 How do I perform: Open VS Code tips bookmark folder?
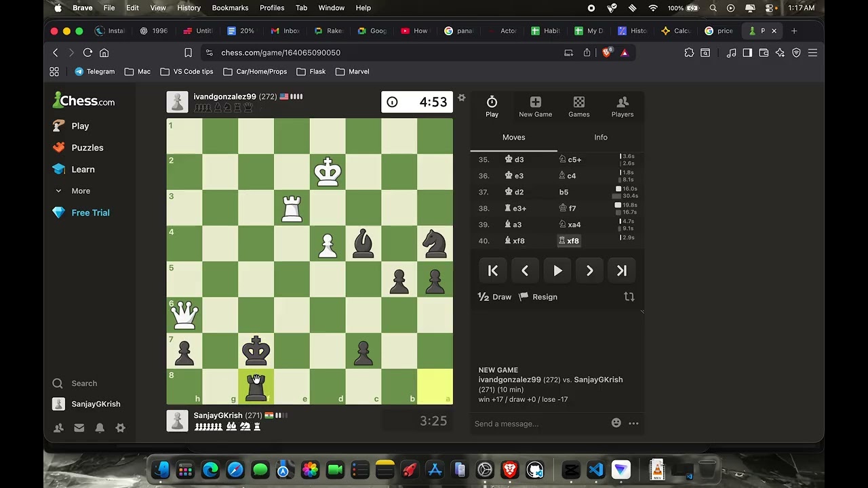[186, 72]
